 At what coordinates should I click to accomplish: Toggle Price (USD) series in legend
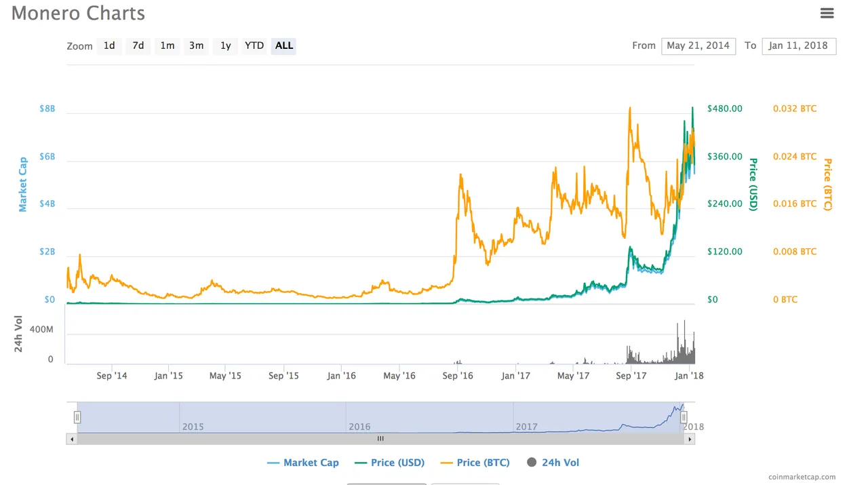pos(389,463)
